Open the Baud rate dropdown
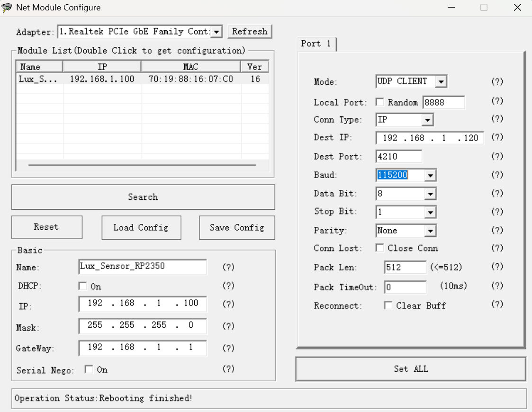Viewport: 532px width, 412px height. tap(430, 175)
